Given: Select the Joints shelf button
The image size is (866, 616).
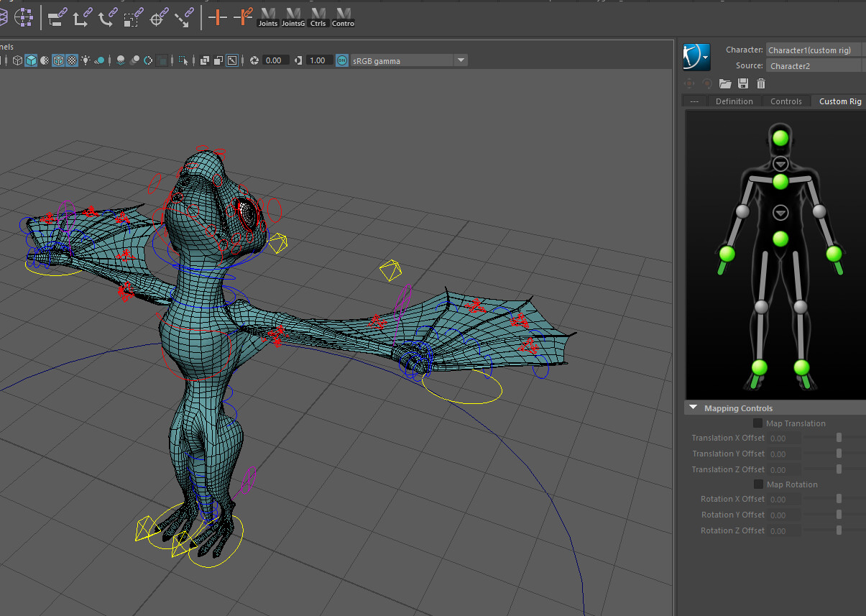Looking at the screenshot, I should (x=267, y=16).
